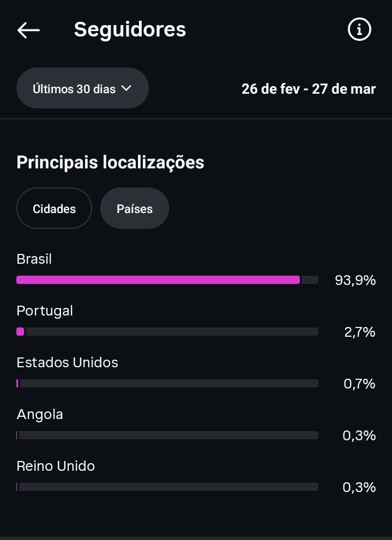This screenshot has width=392, height=540.
Task: Select the Portugal country label
Action: point(45,311)
